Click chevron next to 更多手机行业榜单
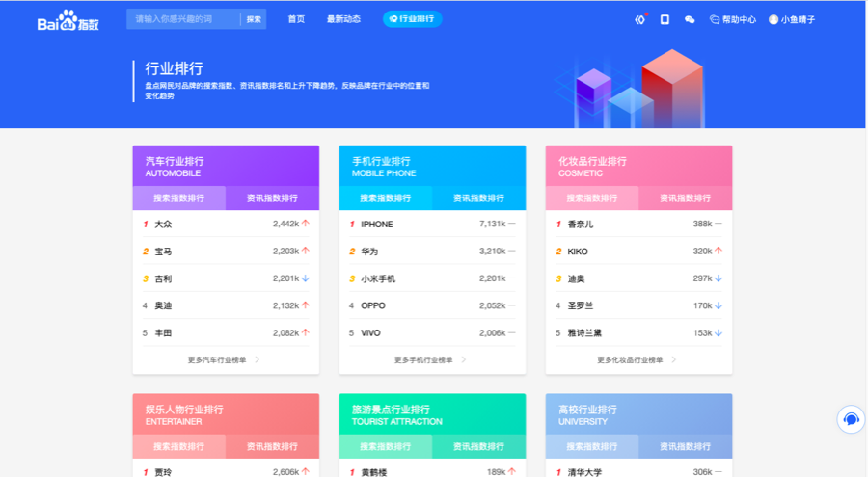 (x=464, y=359)
